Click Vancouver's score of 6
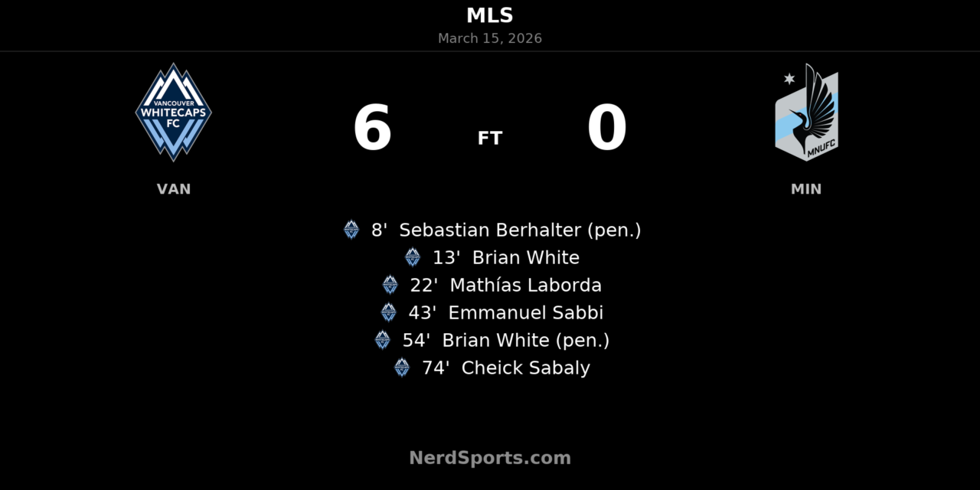This screenshot has width=980, height=490. [373, 129]
